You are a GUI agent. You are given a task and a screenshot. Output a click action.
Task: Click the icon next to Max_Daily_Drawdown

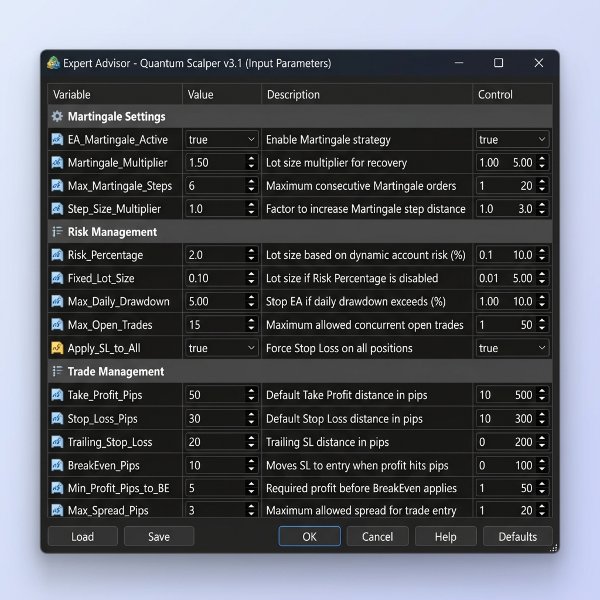tap(57, 301)
